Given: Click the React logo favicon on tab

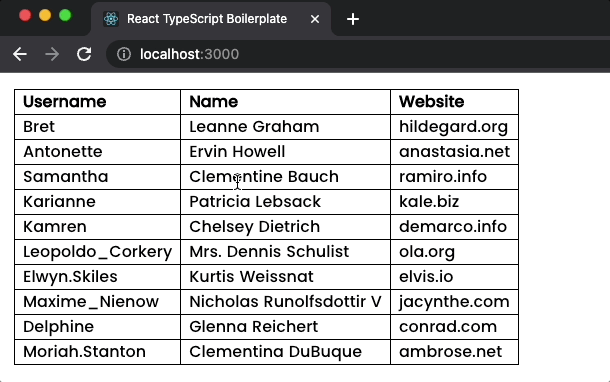Looking at the screenshot, I should [x=111, y=19].
